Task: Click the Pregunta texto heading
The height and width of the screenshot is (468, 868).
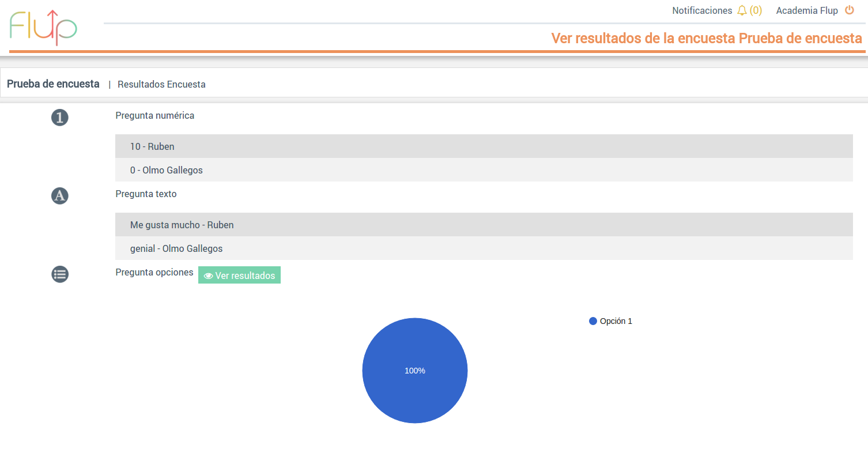Action: tap(146, 194)
